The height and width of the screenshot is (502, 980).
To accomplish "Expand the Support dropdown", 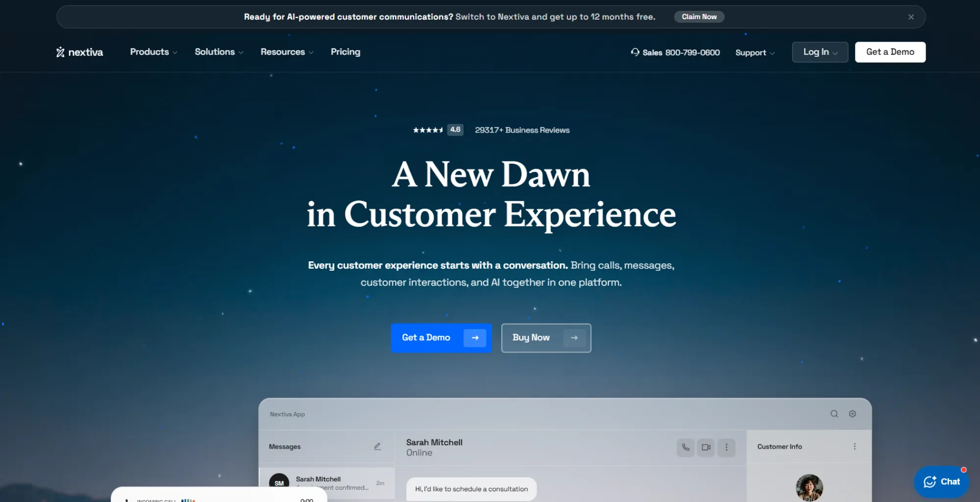I will 755,52.
